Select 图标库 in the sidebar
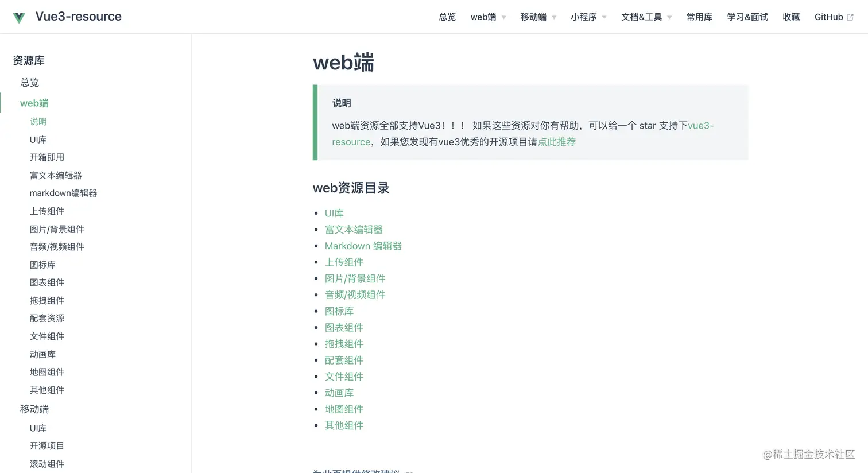This screenshot has width=868, height=473. tap(42, 265)
